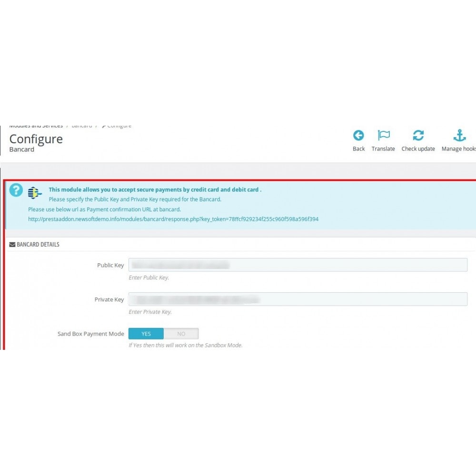Click the 'Sand Box Payment Mode' label
Screen dimensions: 476x476
click(x=91, y=334)
